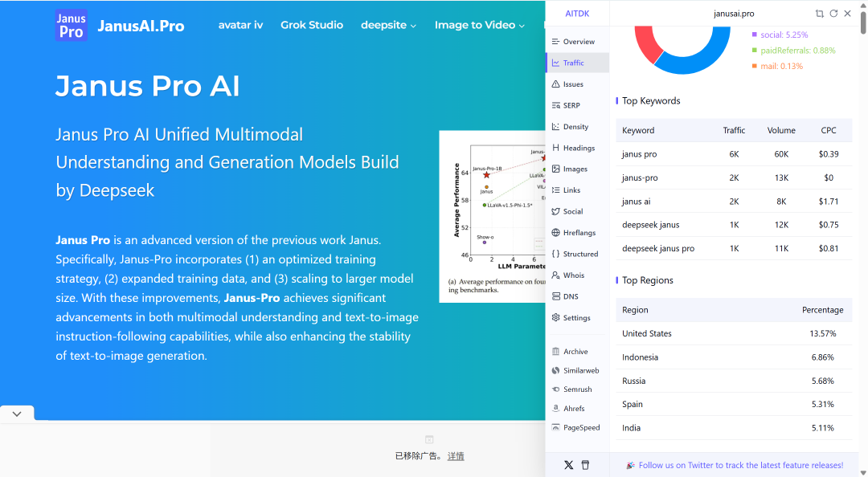This screenshot has height=477, width=868.
Task: Click the Hreflangs globe icon
Action: click(x=556, y=232)
